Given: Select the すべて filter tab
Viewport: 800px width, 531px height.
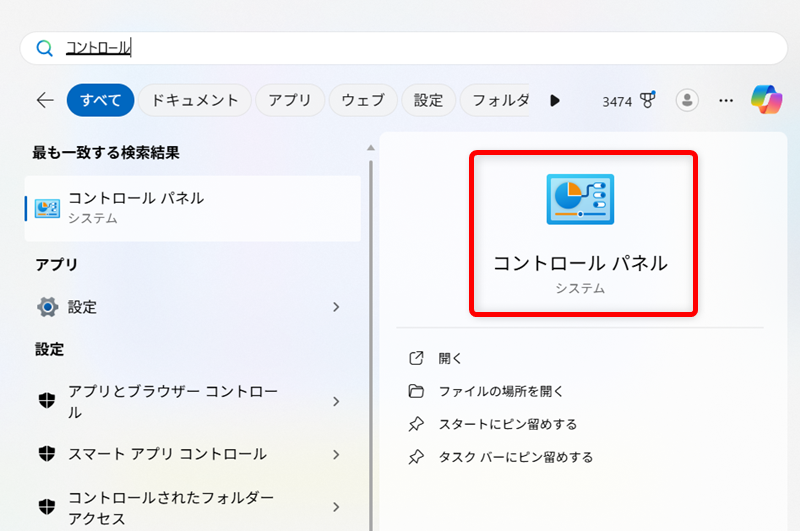Looking at the screenshot, I should point(101,100).
